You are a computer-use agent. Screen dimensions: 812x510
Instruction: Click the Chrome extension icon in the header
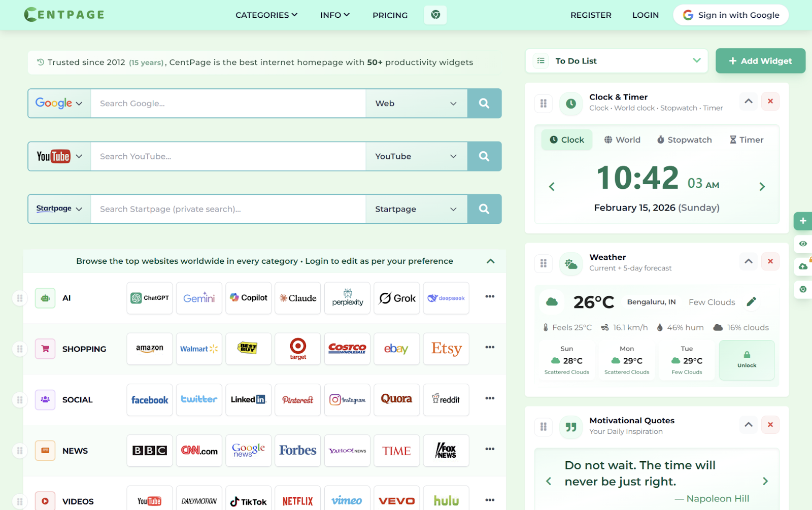click(x=435, y=15)
